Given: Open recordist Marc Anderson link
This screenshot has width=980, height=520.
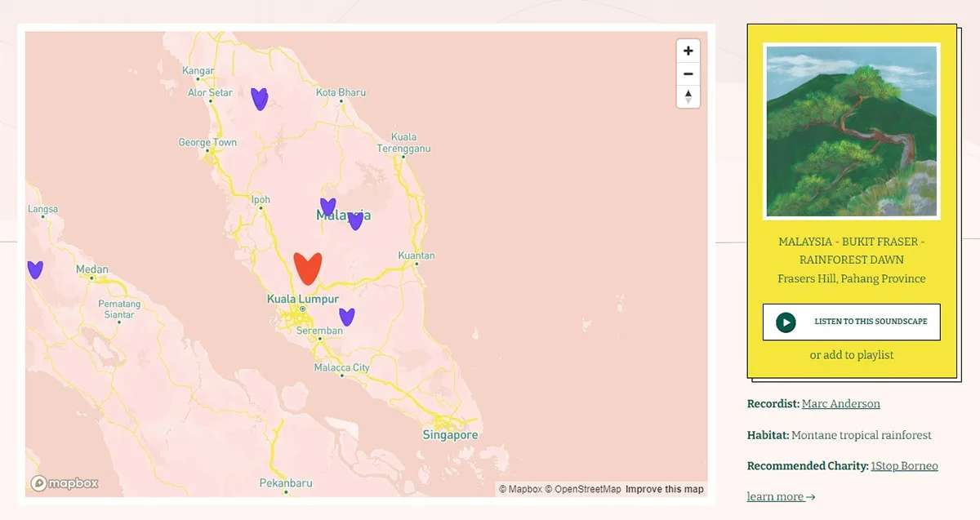Looking at the screenshot, I should click(841, 403).
